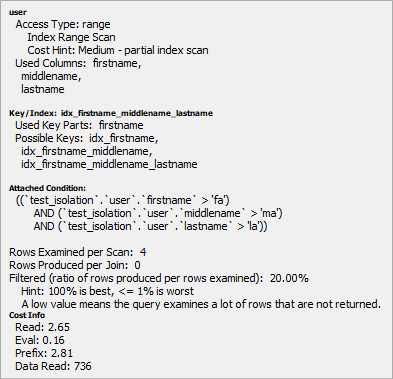Click the 'lastname' column entry

pyautogui.click(x=43, y=89)
